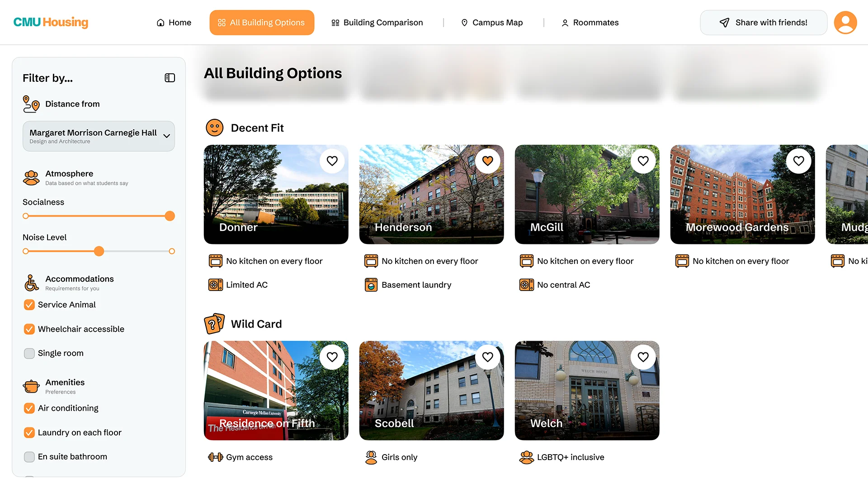Collapse the filter sidebar panel icon

pos(170,78)
